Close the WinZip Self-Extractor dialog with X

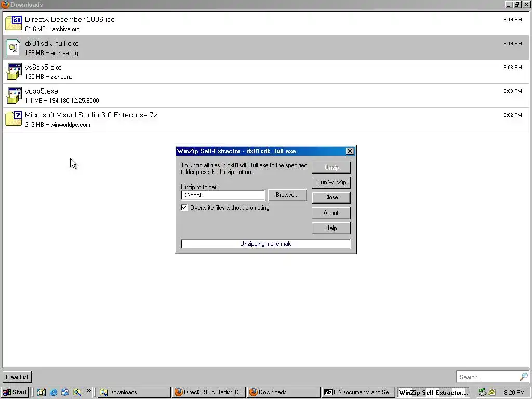[x=350, y=151]
